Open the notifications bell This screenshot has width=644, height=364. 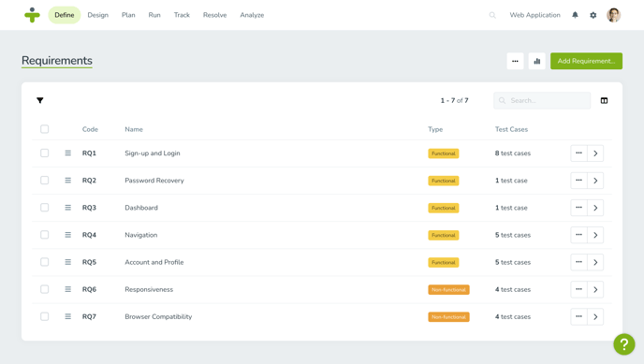(x=575, y=15)
